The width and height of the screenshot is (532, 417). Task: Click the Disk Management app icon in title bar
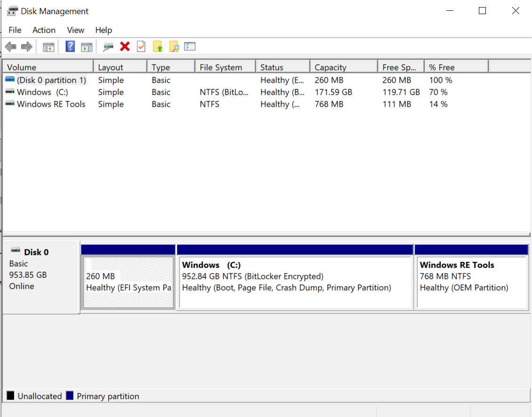click(x=12, y=11)
